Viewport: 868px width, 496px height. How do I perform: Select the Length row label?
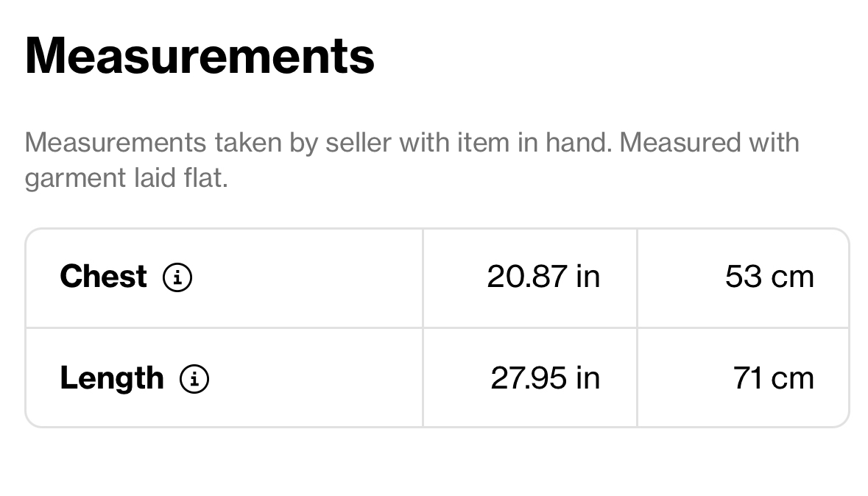[112, 379]
